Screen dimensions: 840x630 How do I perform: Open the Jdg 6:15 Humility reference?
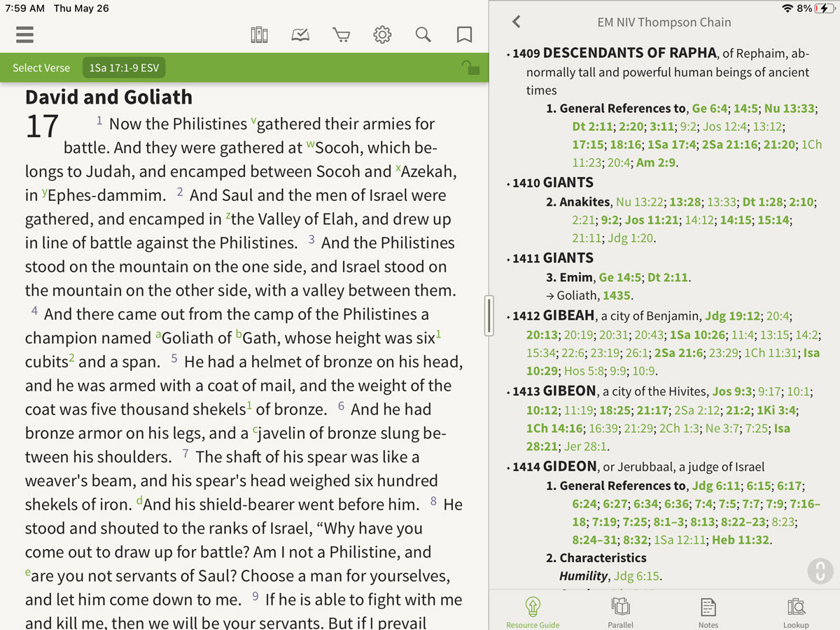pyautogui.click(x=636, y=577)
